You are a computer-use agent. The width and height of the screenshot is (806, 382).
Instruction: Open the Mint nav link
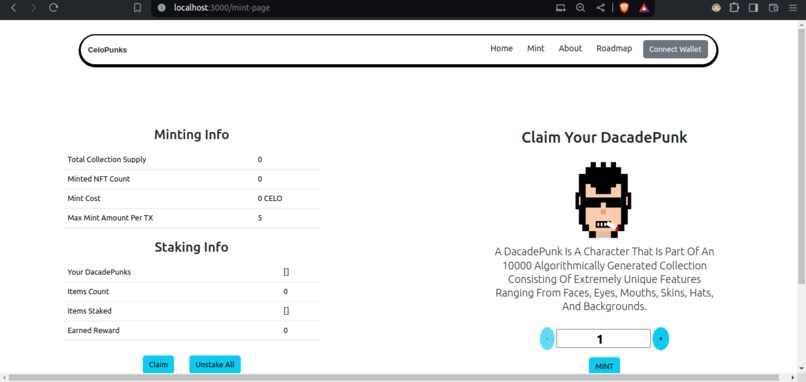(x=536, y=48)
